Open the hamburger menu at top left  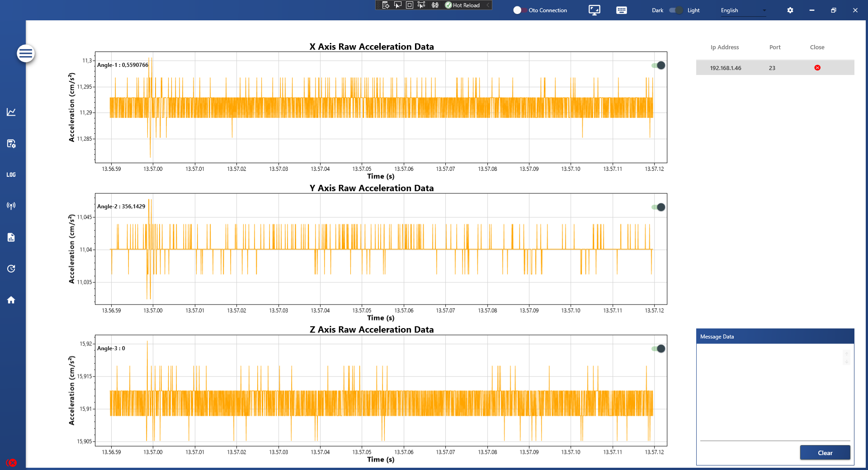(x=26, y=53)
